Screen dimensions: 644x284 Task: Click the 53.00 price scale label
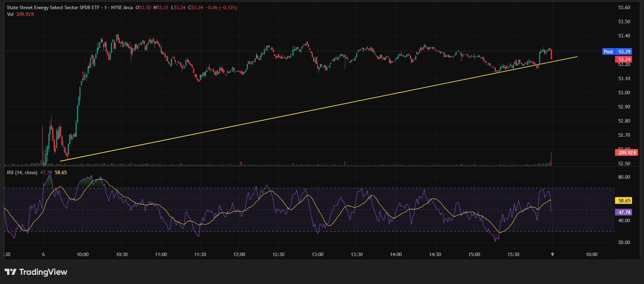(624, 93)
